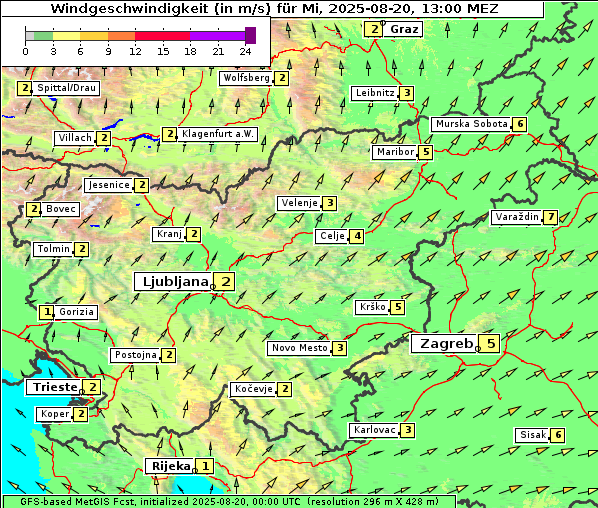Click the Klagenfurt a.W. label
The image size is (598, 508).
(x=217, y=134)
